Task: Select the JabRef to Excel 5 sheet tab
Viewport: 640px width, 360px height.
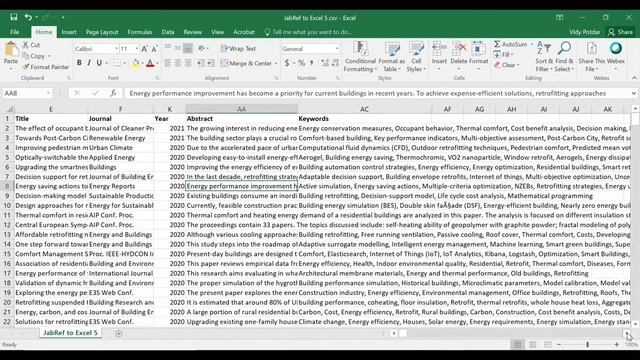Action: click(x=70, y=333)
